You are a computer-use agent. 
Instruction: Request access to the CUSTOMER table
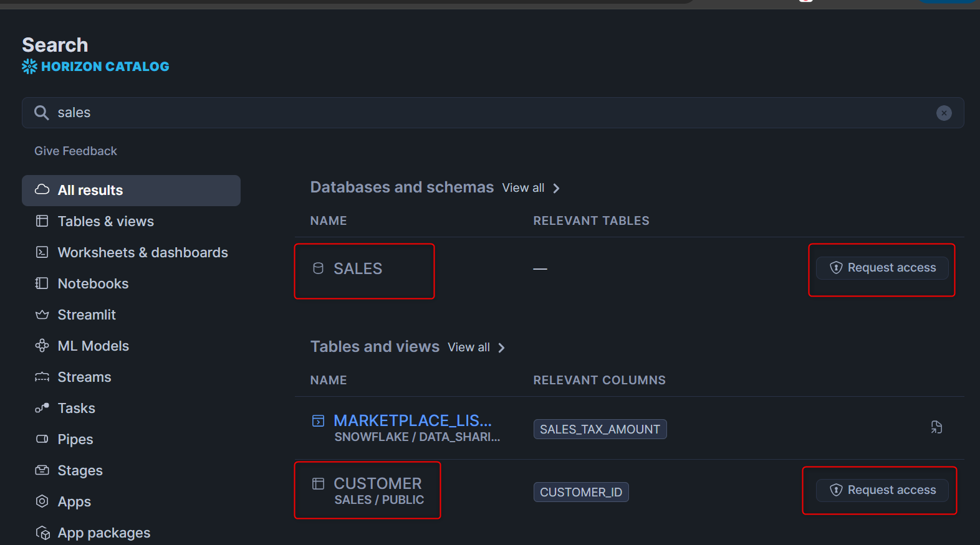[x=882, y=490]
